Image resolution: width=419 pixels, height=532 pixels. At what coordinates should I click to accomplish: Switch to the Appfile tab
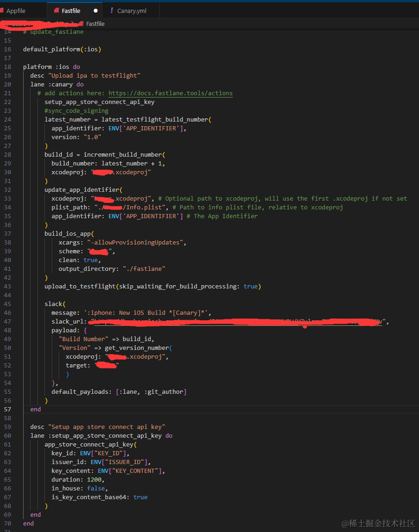pyautogui.click(x=16, y=11)
